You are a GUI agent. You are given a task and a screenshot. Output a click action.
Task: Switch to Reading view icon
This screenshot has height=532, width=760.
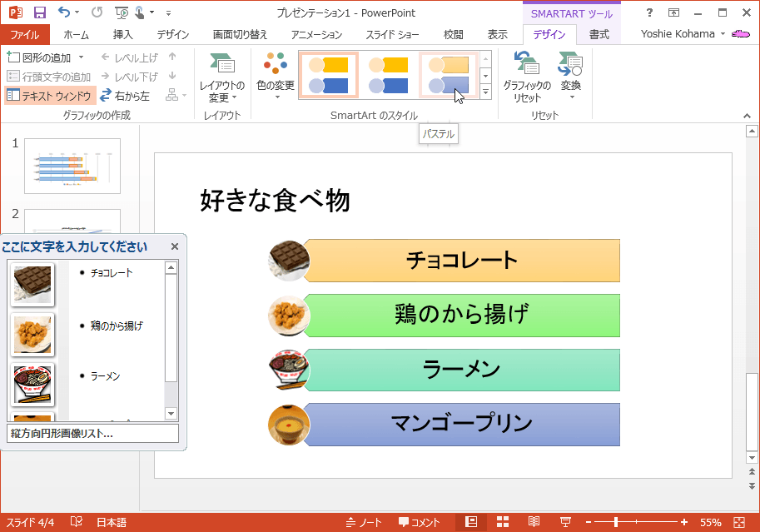tap(534, 522)
